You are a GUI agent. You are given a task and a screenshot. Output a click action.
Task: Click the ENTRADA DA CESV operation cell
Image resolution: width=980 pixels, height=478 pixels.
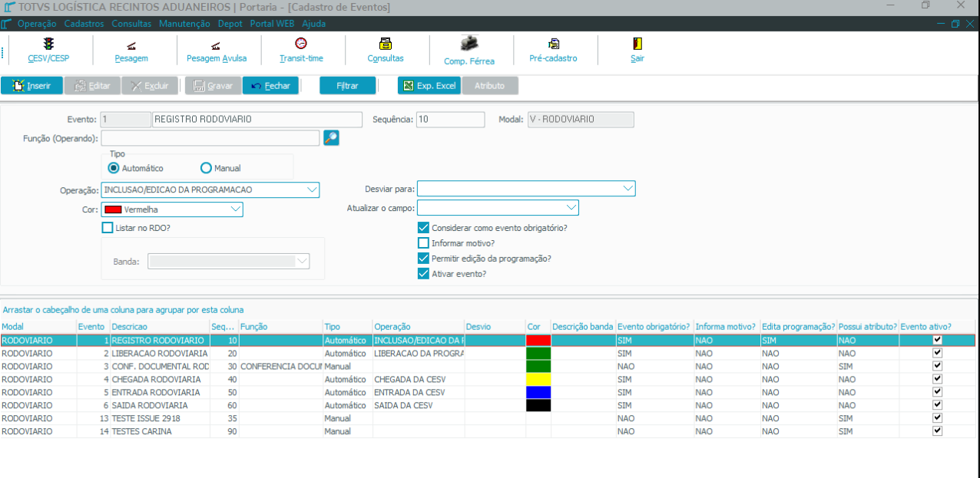419,392
